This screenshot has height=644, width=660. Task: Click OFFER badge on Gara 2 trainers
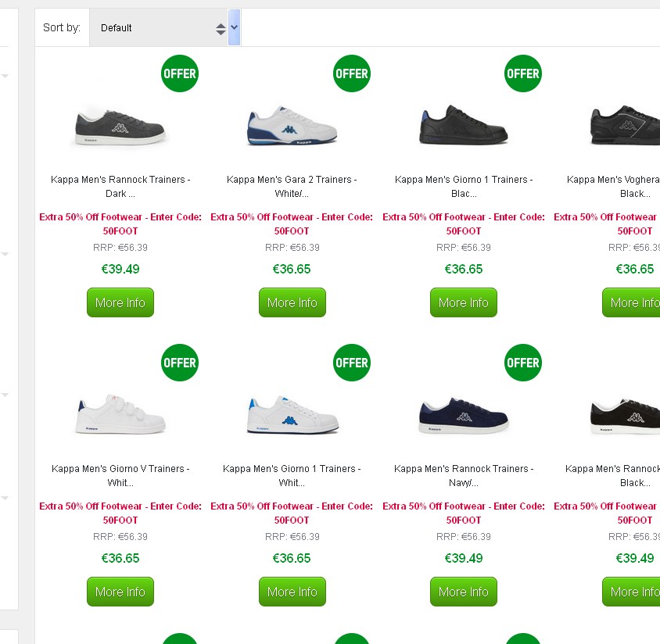point(351,73)
